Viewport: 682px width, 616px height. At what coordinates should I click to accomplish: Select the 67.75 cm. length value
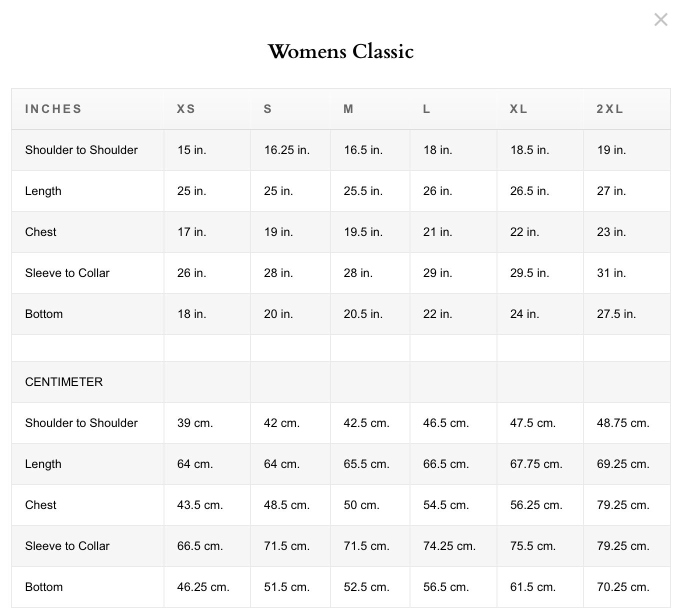pyautogui.click(x=536, y=464)
